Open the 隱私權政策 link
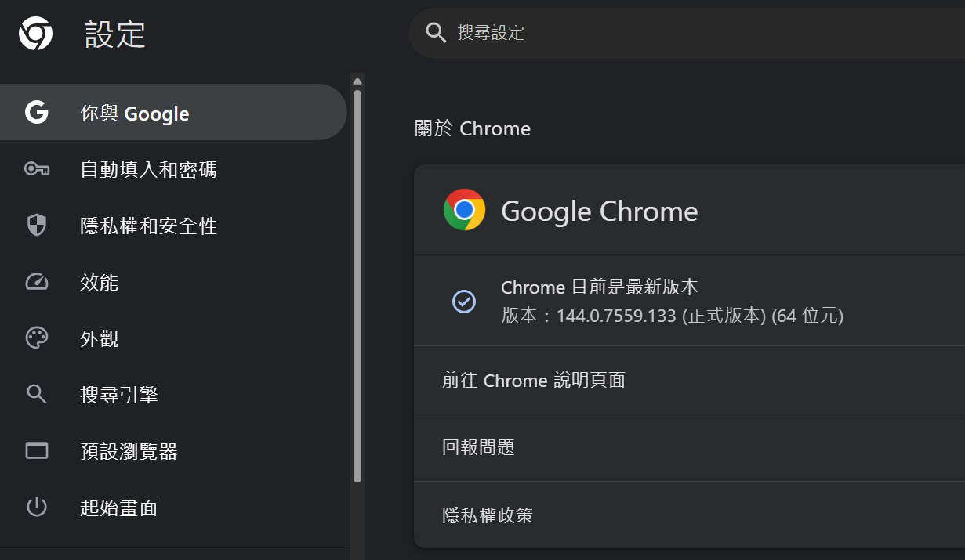 (x=488, y=515)
